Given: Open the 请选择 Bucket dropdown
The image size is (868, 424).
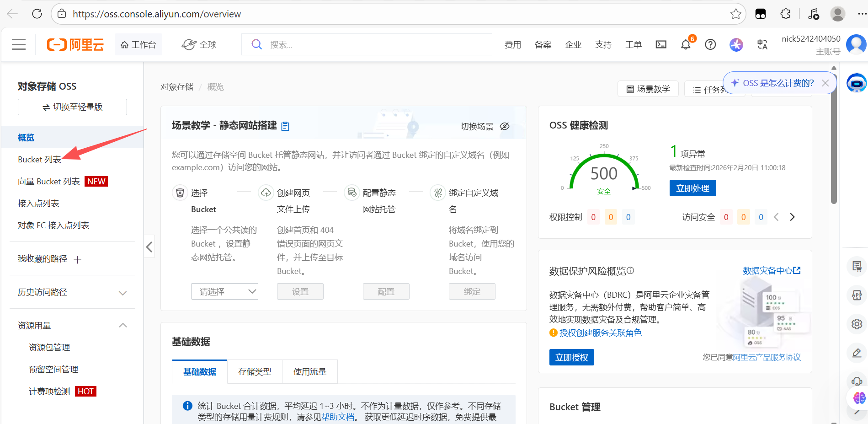Looking at the screenshot, I should (x=224, y=291).
